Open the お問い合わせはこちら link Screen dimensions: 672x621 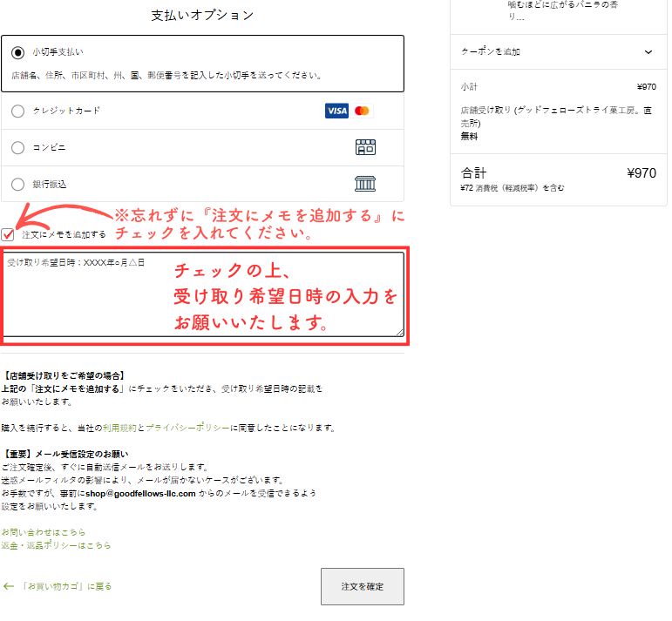(44, 532)
